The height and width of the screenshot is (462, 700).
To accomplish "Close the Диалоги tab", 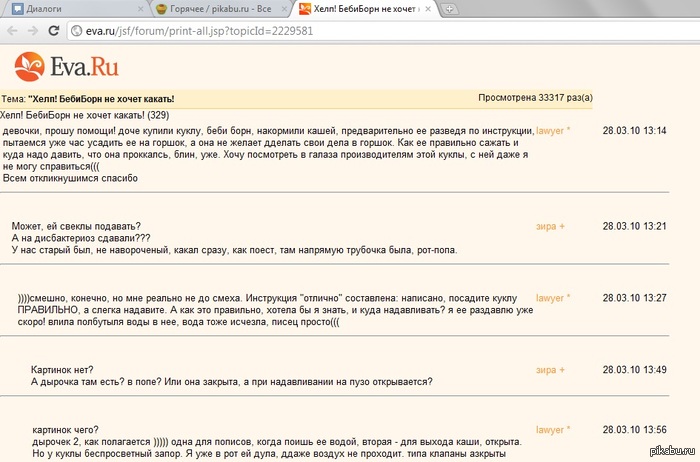I will click(x=140, y=9).
